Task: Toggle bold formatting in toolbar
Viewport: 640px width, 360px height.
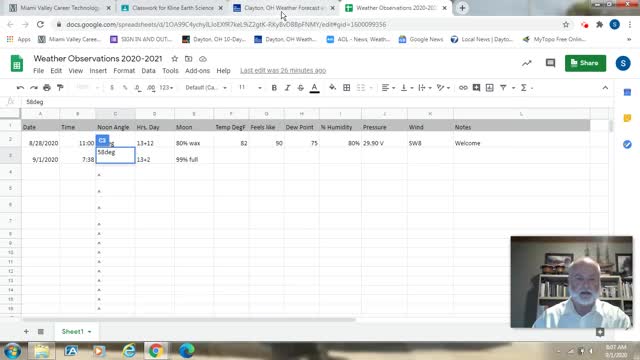Action: coord(274,88)
